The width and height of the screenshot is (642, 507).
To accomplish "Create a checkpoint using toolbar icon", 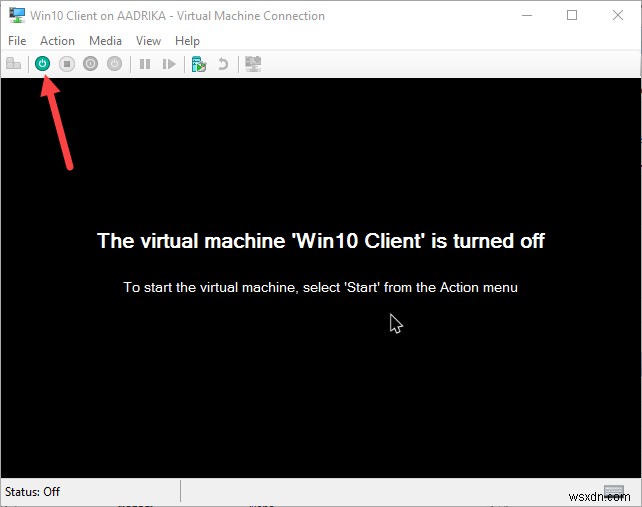I will pos(199,64).
